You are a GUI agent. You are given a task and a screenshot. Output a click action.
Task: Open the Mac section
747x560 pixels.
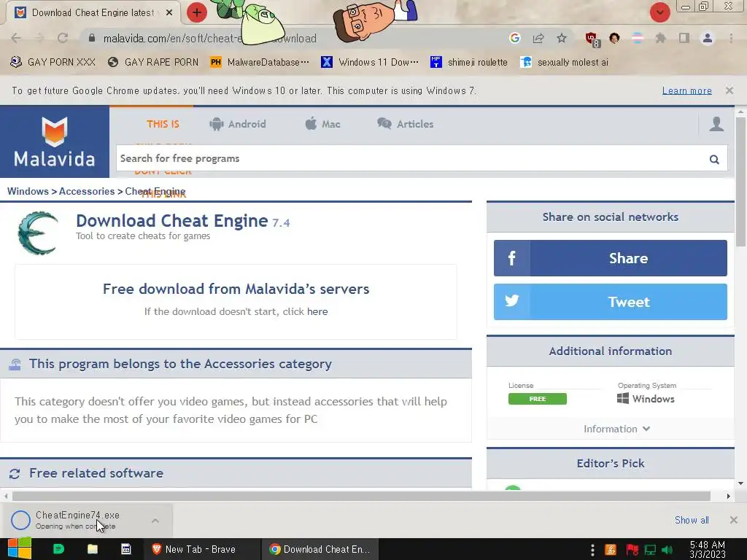pyautogui.click(x=322, y=124)
